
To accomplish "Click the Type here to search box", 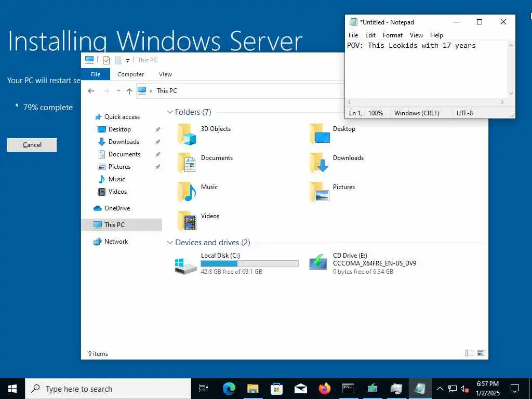I will click(x=109, y=389).
